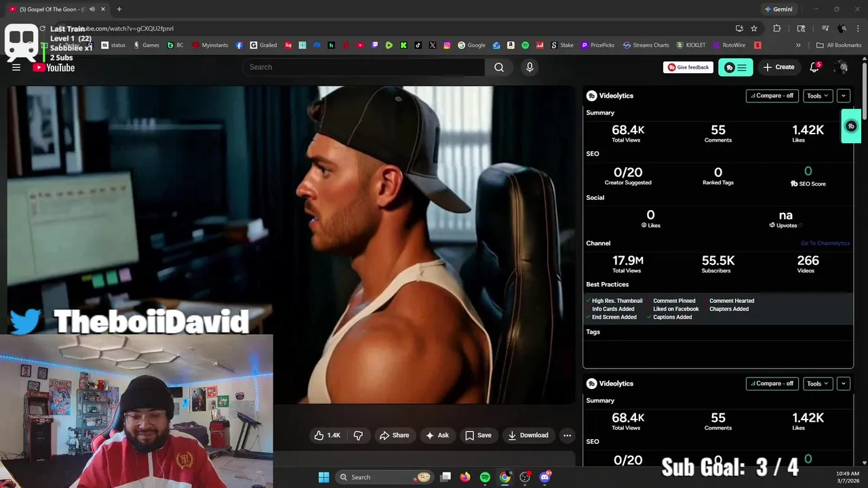868x488 pixels.
Task: Open the X (Twitter) bookmark icon
Action: [x=433, y=45]
